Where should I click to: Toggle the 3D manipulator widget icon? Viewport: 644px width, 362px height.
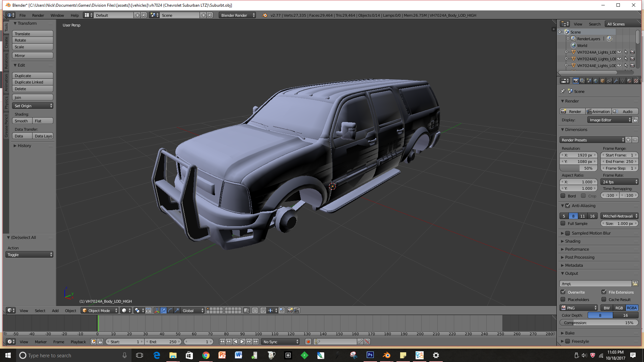157,310
